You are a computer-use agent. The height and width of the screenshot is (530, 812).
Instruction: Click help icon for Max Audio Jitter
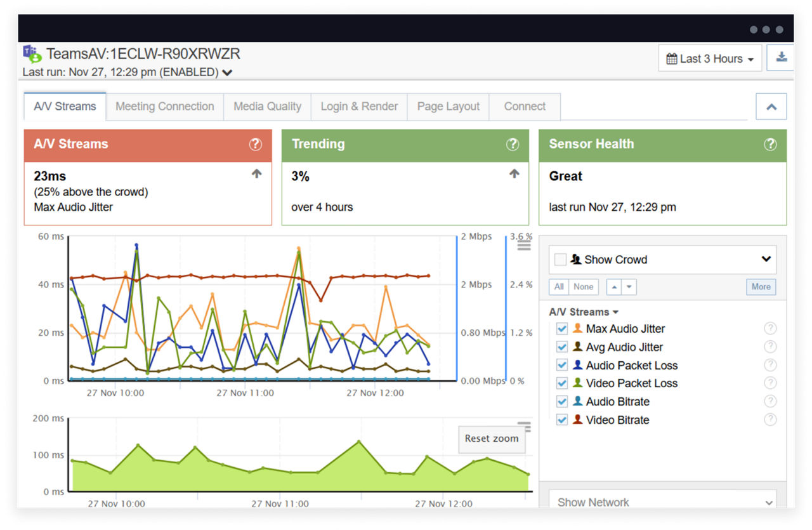[x=770, y=329]
